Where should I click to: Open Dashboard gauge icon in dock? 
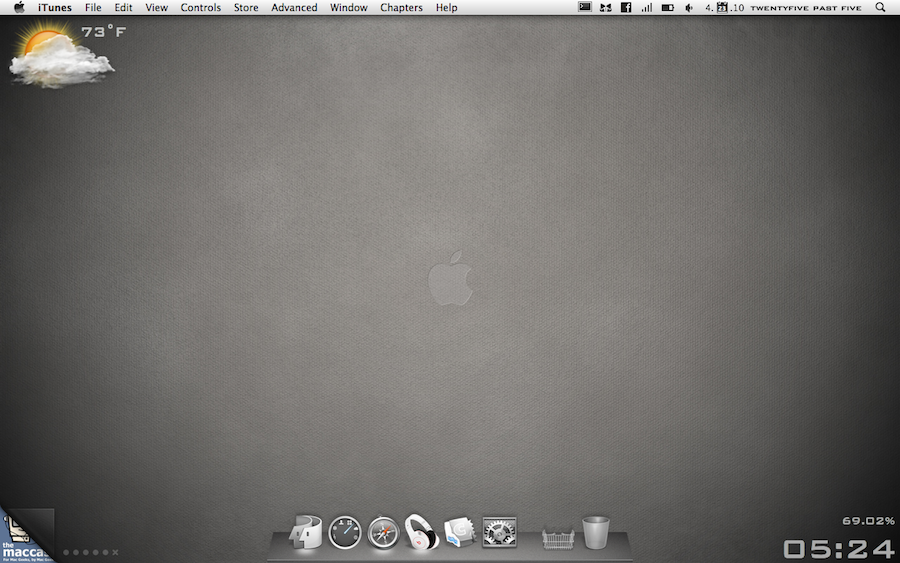(344, 533)
